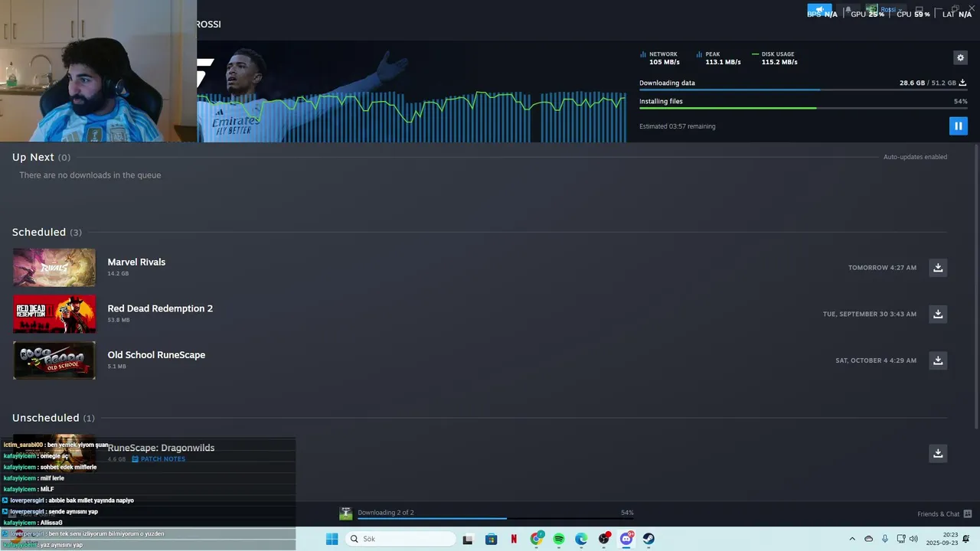This screenshot has height=551, width=980.
Task: Click the Estimated 03:57 remaining text
Action: [678, 126]
